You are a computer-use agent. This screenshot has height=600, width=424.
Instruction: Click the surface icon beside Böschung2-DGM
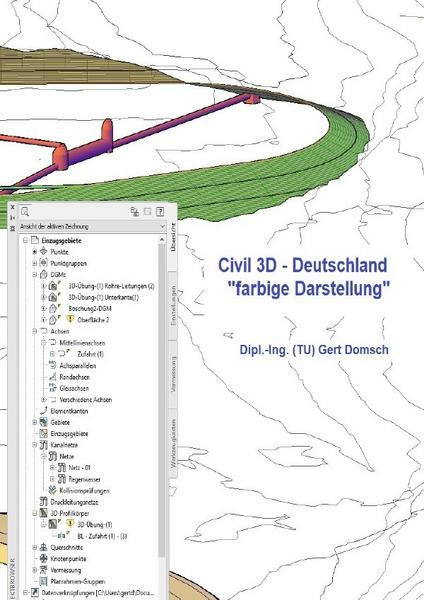coord(53,308)
